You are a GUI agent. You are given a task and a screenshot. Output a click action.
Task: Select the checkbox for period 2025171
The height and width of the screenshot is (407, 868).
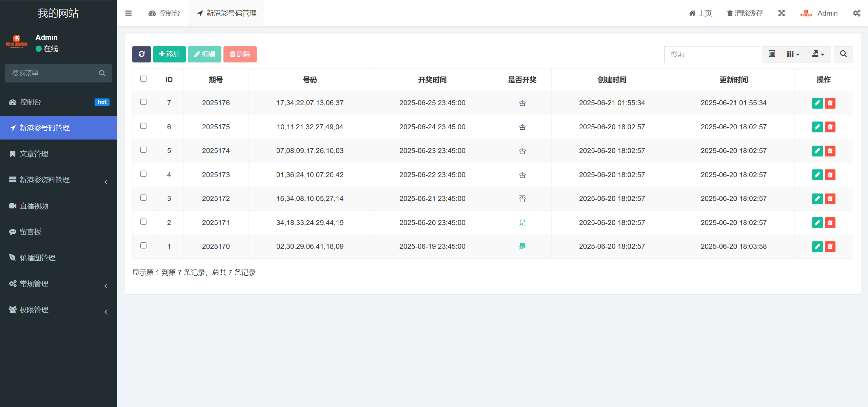[143, 222]
